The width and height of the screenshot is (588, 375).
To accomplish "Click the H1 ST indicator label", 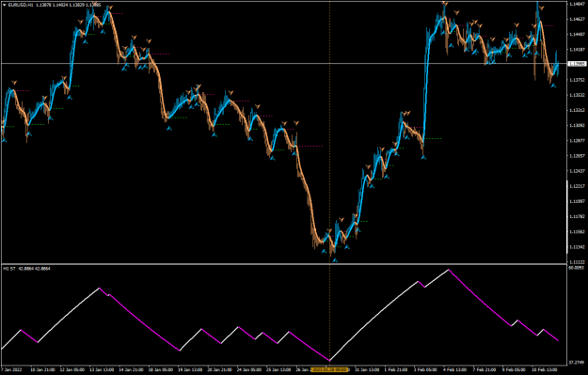I will [9, 269].
